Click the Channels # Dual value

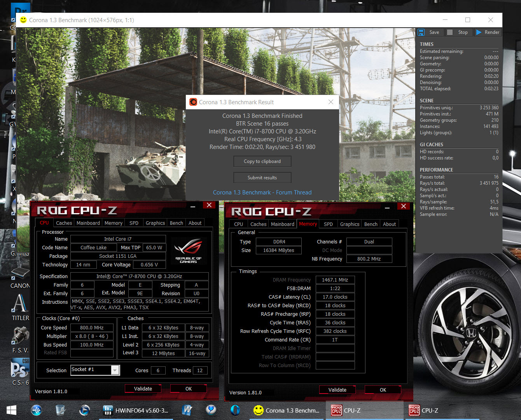click(x=369, y=242)
